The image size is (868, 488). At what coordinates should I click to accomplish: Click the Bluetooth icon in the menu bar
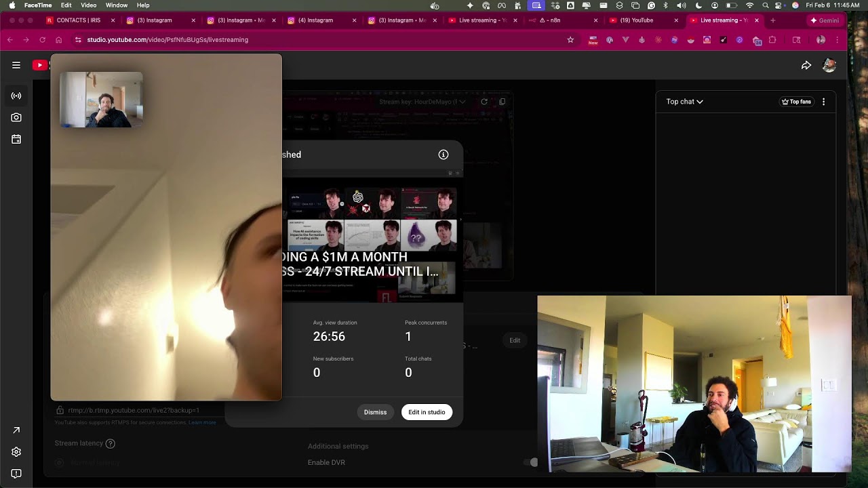(x=665, y=5)
